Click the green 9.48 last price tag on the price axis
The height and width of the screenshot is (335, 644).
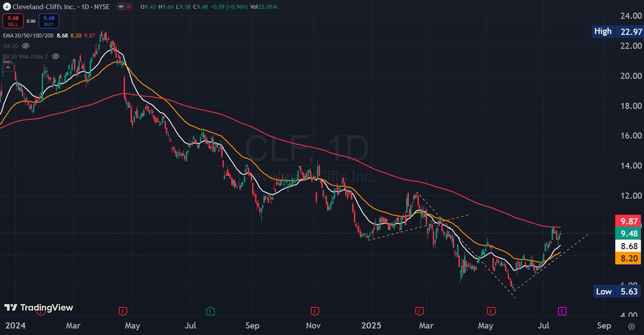coord(629,233)
